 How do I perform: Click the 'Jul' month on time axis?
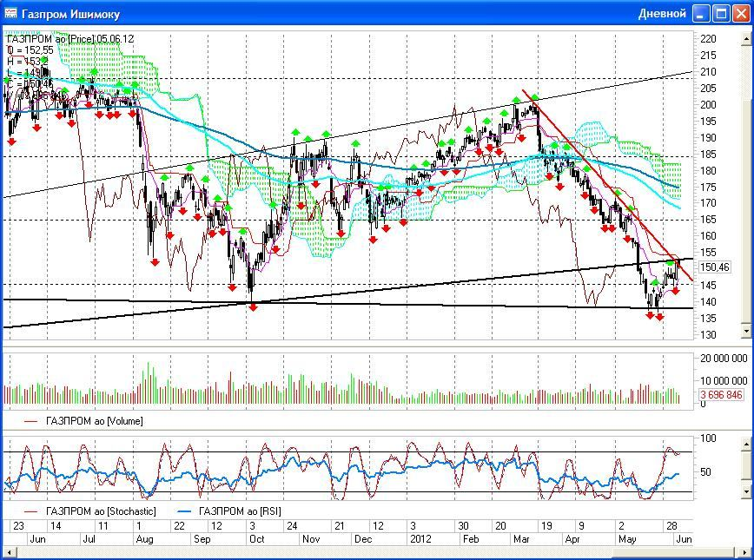(89, 539)
